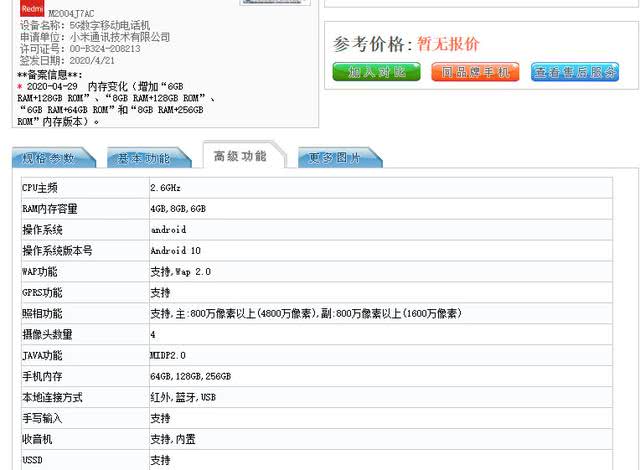Click the 摄像头数量 value 4

[153, 335]
